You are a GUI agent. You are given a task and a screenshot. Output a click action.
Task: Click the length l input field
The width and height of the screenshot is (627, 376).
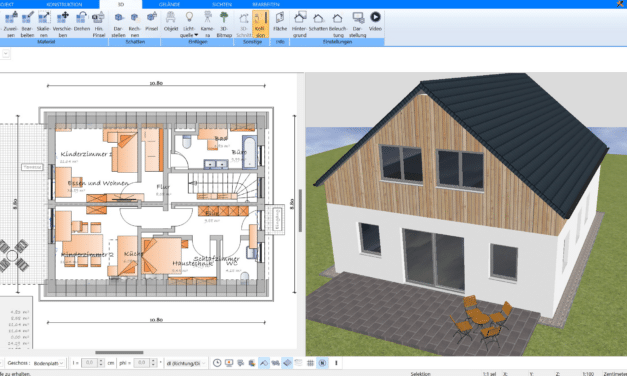pyautogui.click(x=89, y=363)
